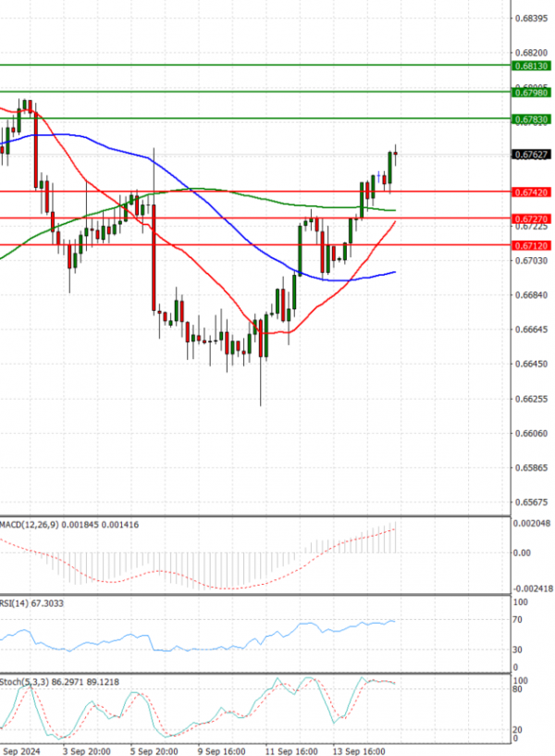Click the 0.67030 price scale value
Screen dimensions: 555x756
[x=531, y=260]
